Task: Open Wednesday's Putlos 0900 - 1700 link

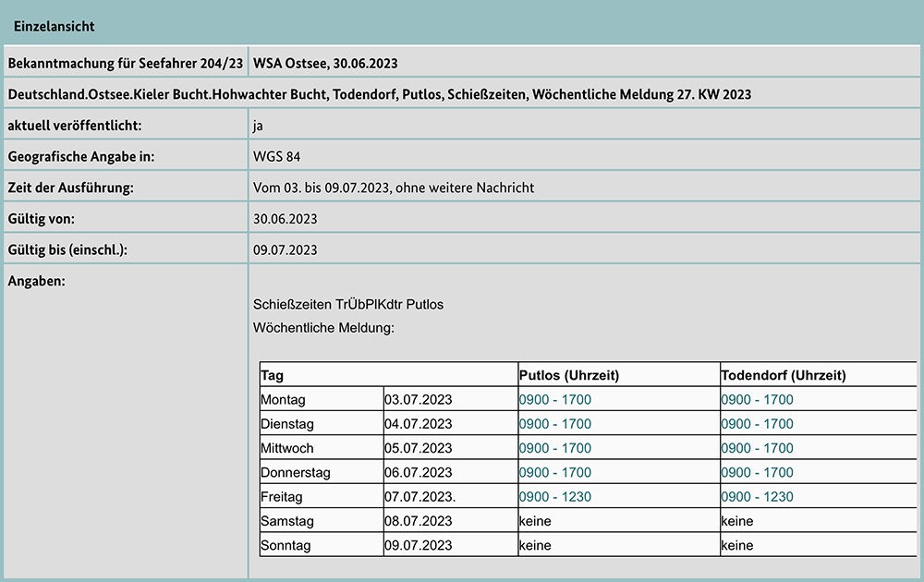Action: pos(554,448)
